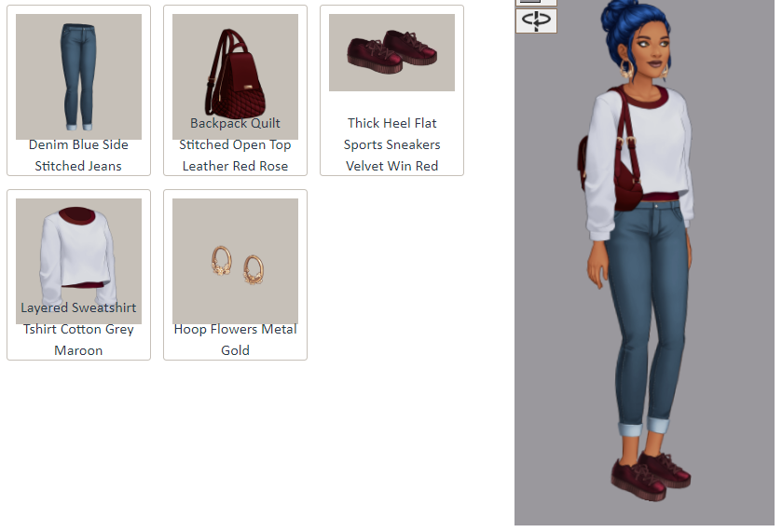Click the rotate avatar icon
782x532 pixels.
click(x=536, y=20)
